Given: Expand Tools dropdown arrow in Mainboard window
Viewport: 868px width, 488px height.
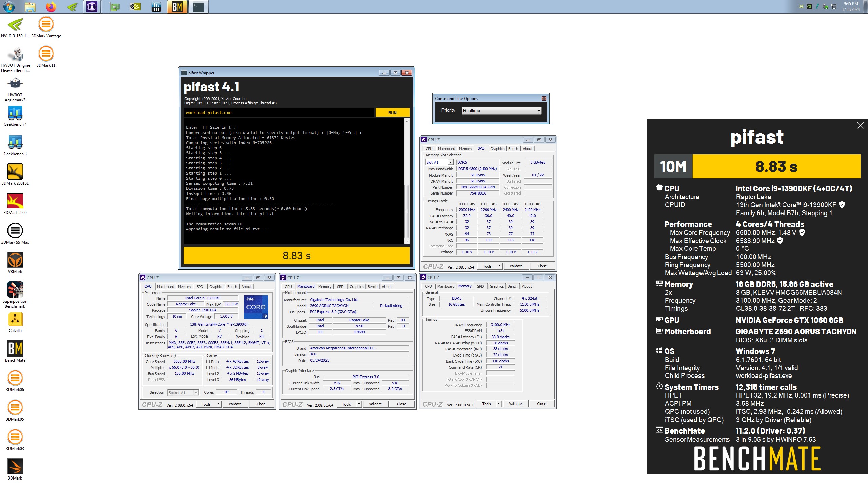Looking at the screenshot, I should click(x=359, y=404).
